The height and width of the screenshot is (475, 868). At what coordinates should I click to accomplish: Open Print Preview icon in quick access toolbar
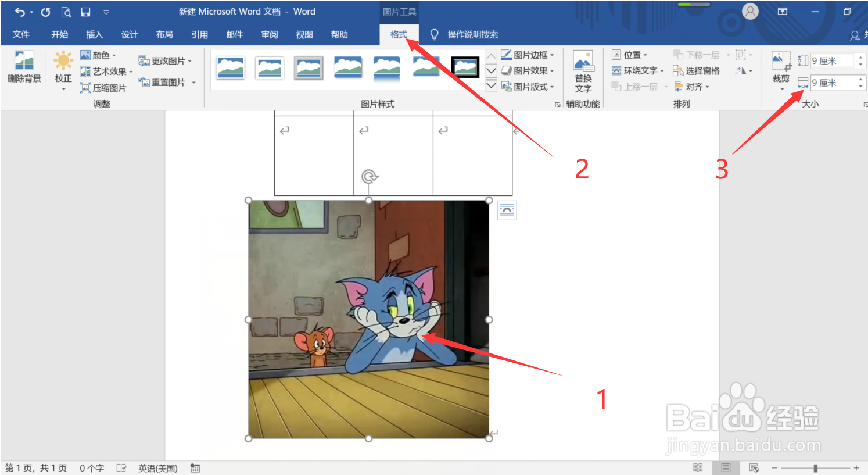pyautogui.click(x=66, y=12)
